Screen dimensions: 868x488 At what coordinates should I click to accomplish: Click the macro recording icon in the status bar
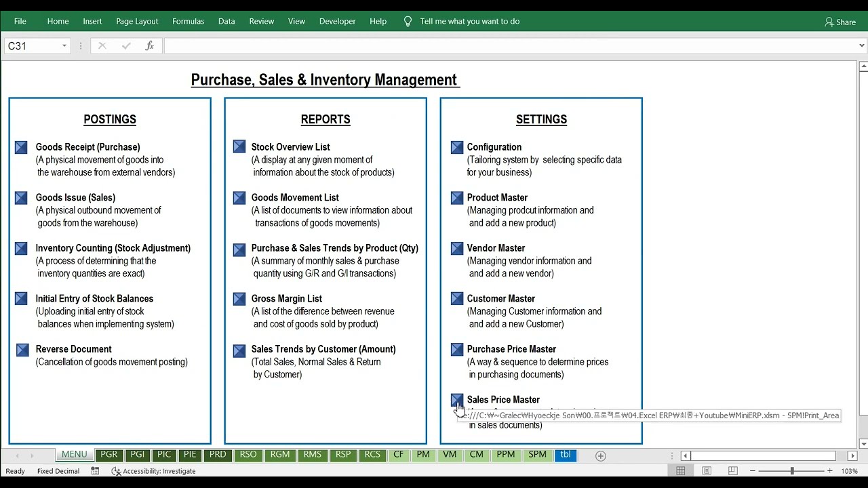tap(95, 471)
